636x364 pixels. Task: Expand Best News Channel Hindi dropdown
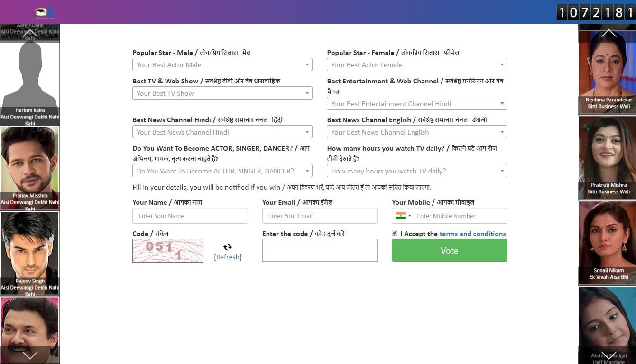pos(222,132)
